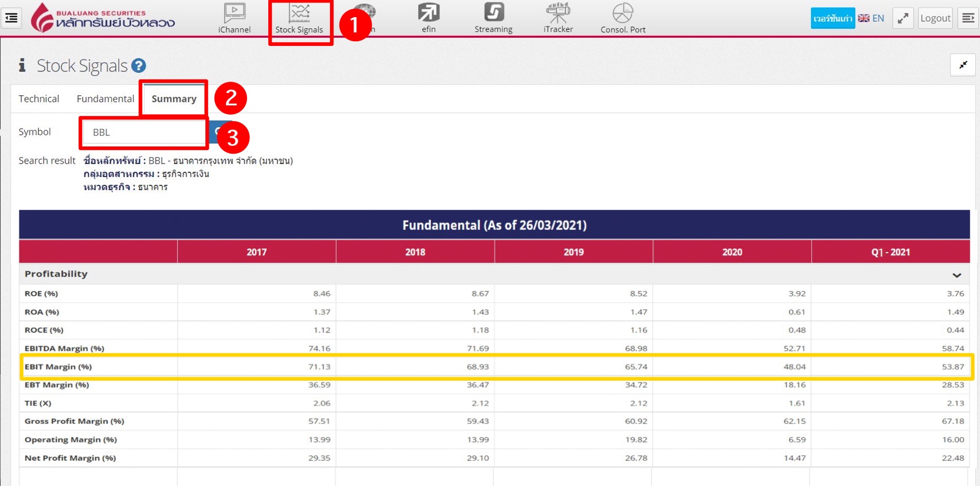Collapse the panel with shrink icon
The width and height of the screenshot is (980, 486).
coord(963,65)
